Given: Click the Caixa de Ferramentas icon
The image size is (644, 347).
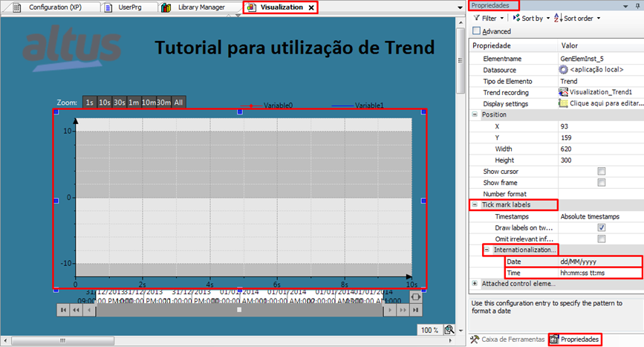Looking at the screenshot, I should tap(476, 339).
